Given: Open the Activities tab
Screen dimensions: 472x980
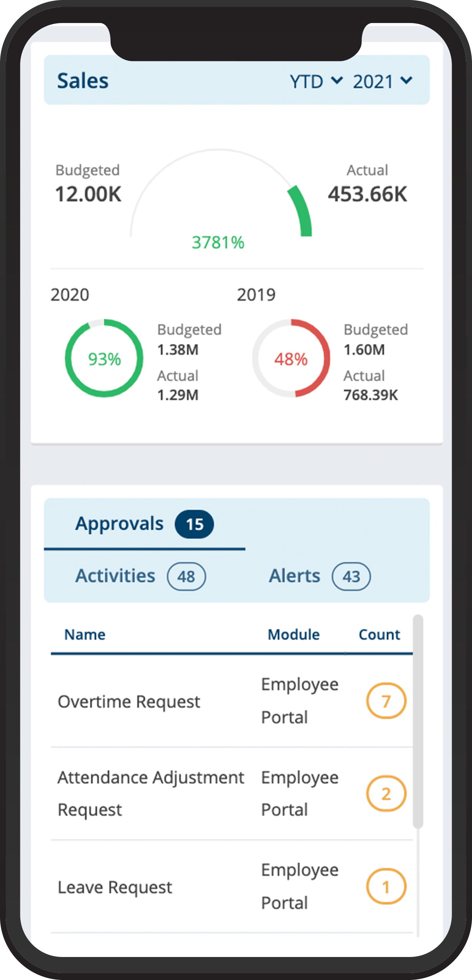Looking at the screenshot, I should pyautogui.click(x=115, y=576).
